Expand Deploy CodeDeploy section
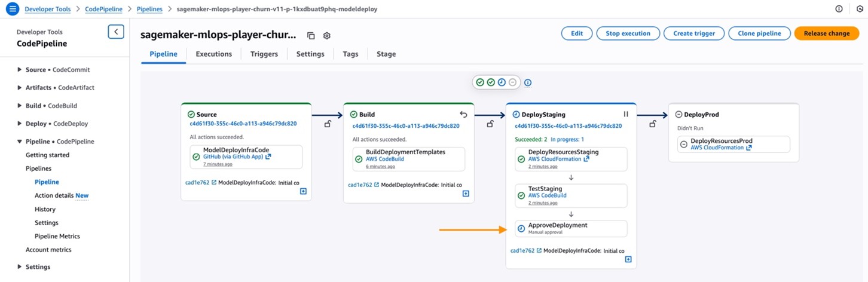The height and width of the screenshot is (282, 868). [x=20, y=124]
